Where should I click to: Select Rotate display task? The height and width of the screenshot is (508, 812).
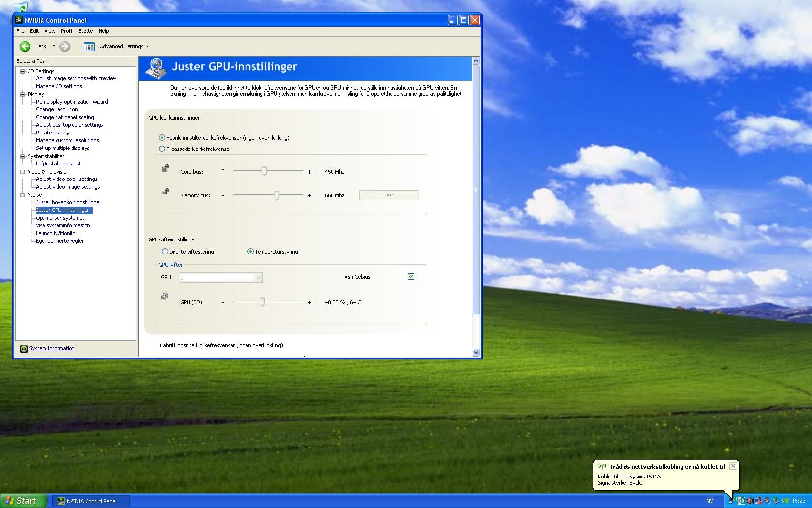(x=53, y=133)
